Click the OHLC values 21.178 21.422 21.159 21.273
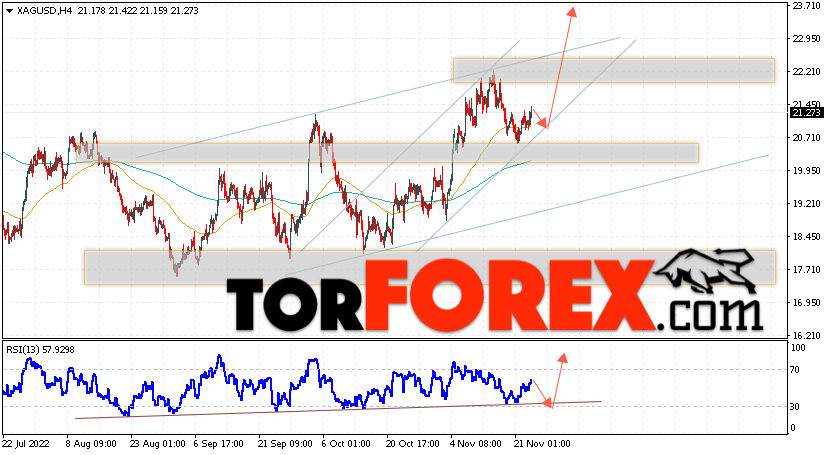The height and width of the screenshot is (455, 828). [x=138, y=11]
